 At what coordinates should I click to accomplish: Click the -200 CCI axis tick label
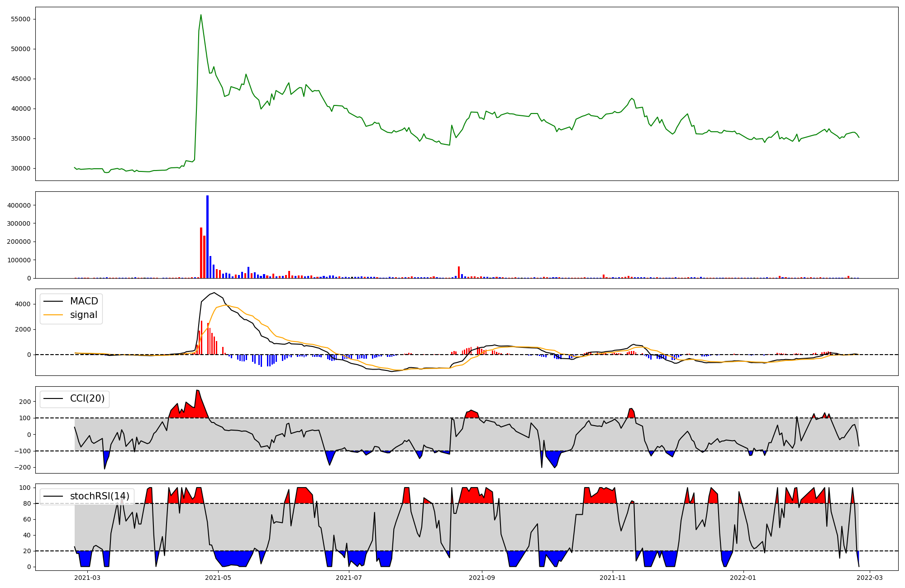pos(22,468)
